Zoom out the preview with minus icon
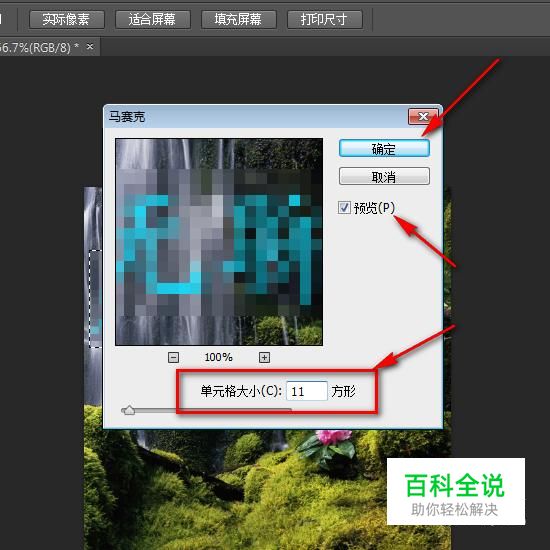 173,357
